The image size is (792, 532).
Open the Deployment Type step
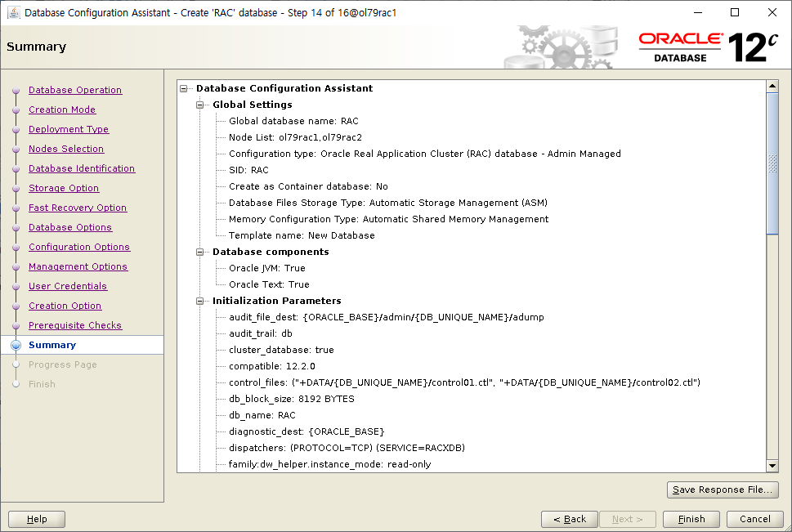pyautogui.click(x=69, y=129)
